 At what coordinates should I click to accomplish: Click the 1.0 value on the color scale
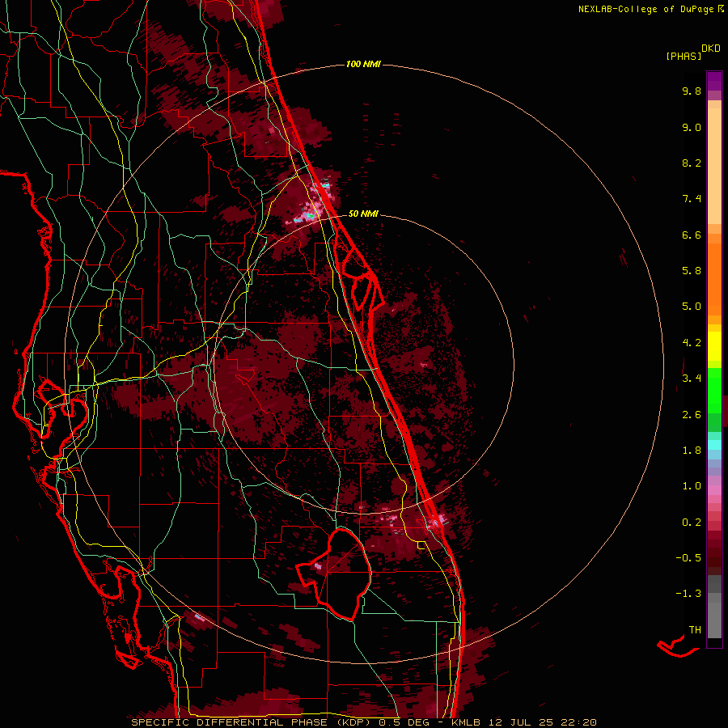(692, 486)
